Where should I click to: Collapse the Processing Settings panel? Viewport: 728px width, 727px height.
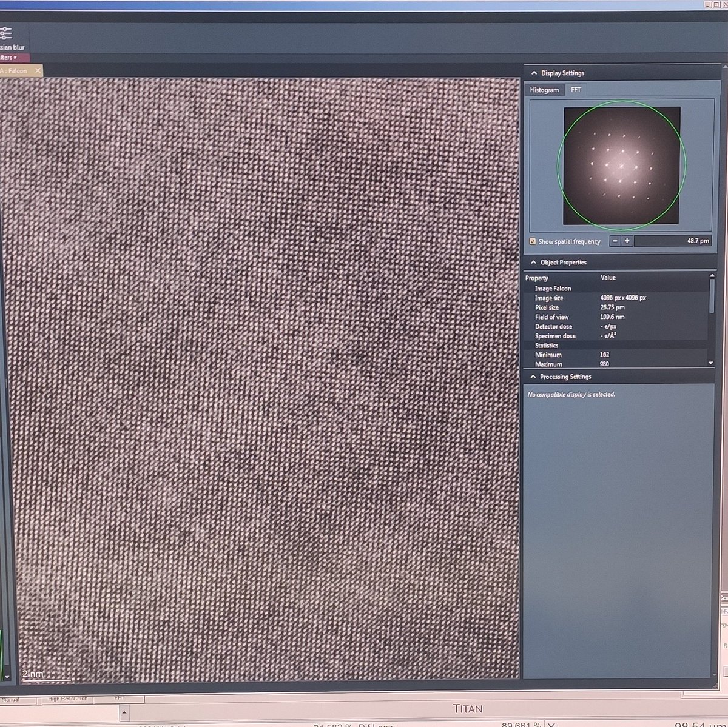point(534,377)
